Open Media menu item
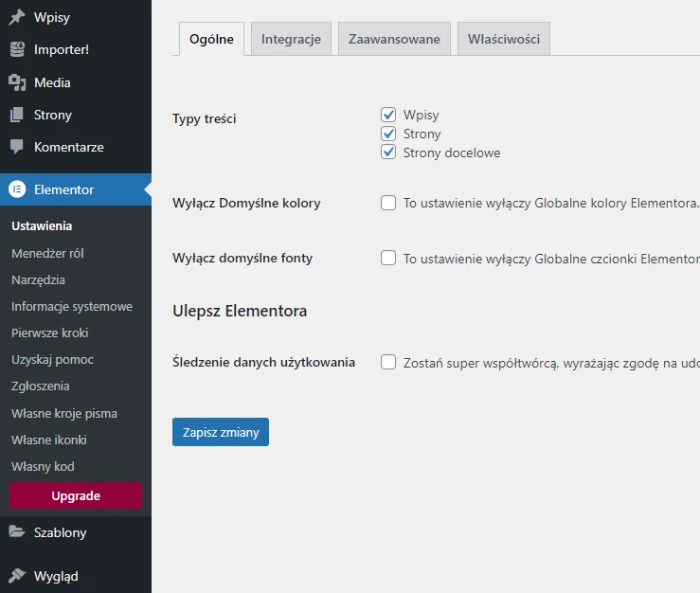The height and width of the screenshot is (593, 700). [x=76, y=82]
